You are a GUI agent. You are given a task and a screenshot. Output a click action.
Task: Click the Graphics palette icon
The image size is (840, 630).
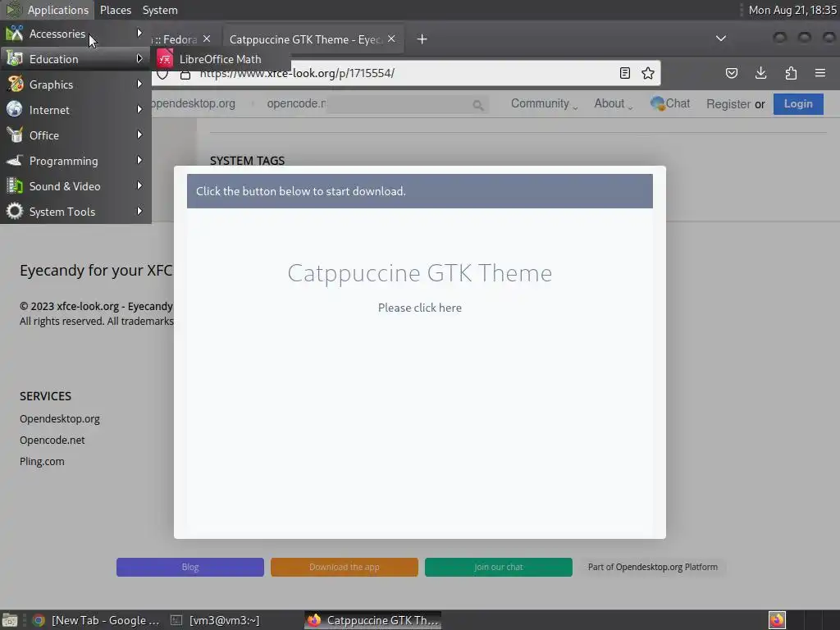coord(15,84)
